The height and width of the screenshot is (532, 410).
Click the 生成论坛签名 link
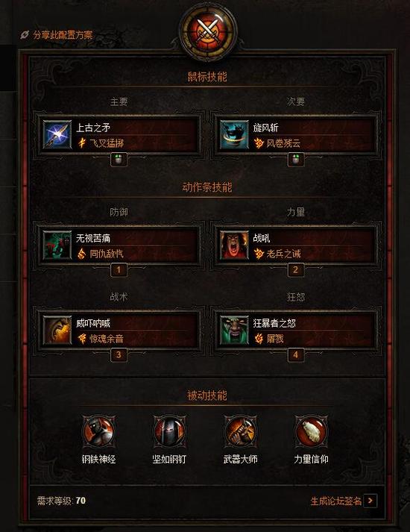[x=335, y=501]
